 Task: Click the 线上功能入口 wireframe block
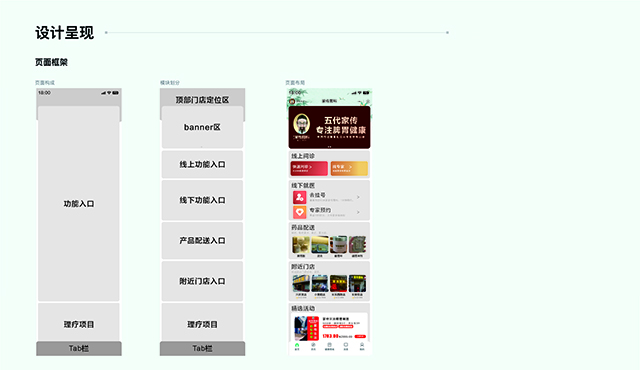(202, 164)
